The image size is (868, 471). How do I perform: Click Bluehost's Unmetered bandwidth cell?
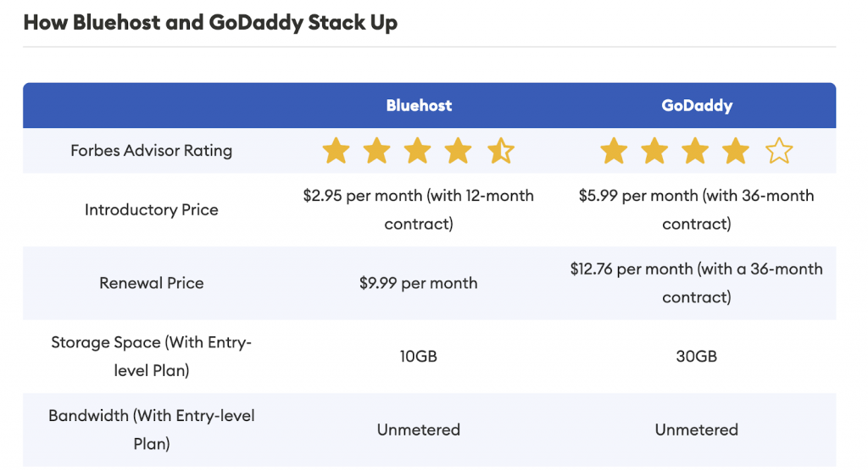[x=419, y=429]
